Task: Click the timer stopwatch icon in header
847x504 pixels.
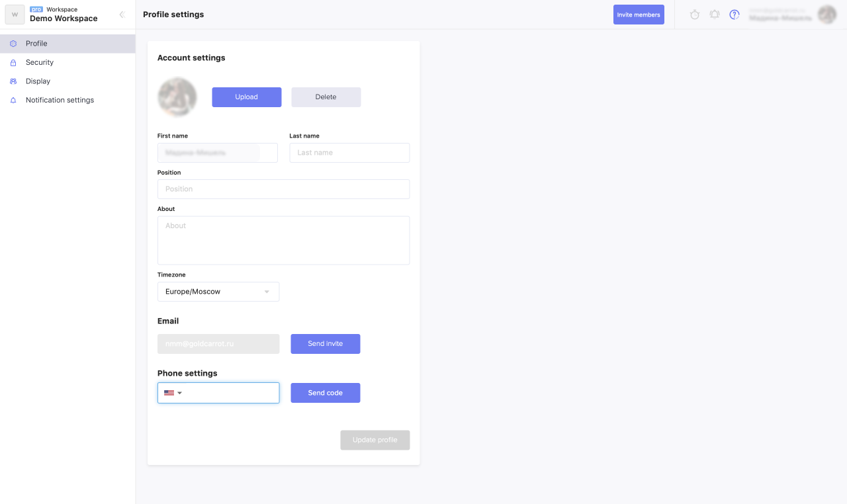Action: point(695,15)
